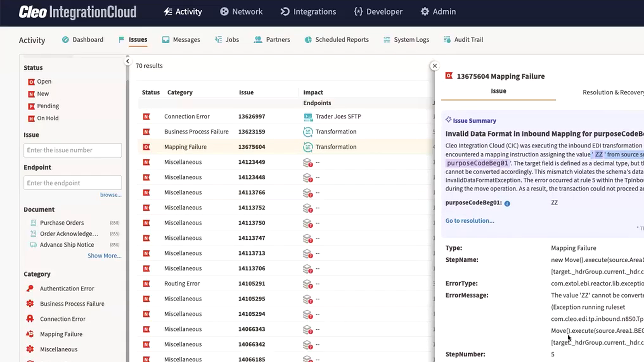Open the Audit Trail tab
This screenshot has height=362, width=644.
[463, 39]
